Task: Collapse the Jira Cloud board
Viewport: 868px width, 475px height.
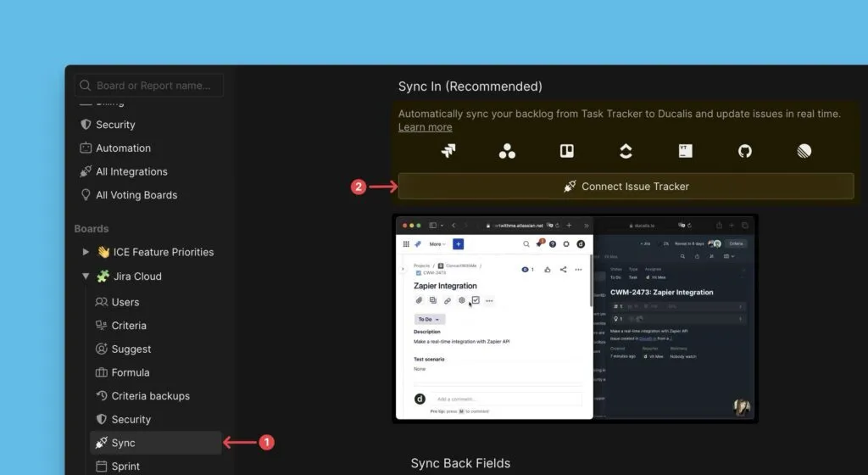Action: (86, 276)
